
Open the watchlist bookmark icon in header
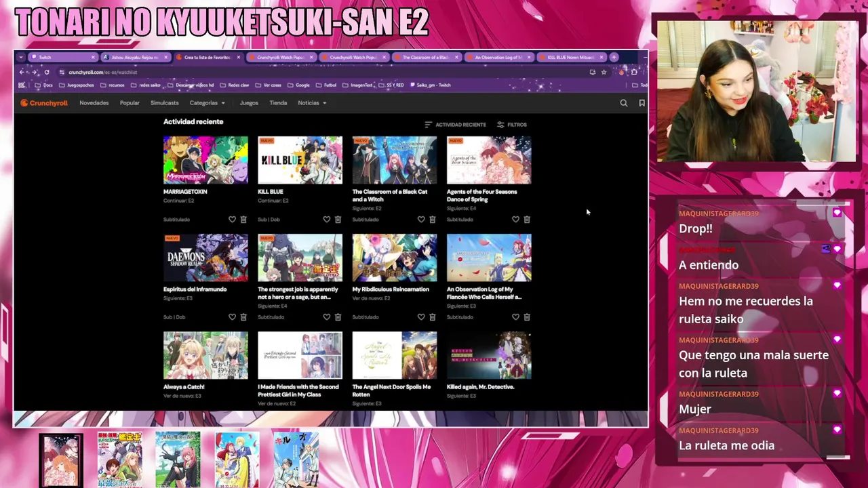click(642, 103)
